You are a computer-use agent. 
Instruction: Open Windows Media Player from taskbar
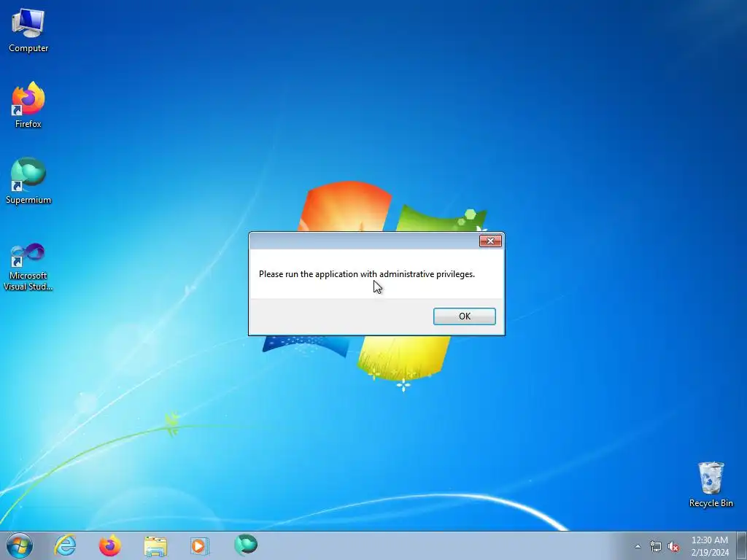(200, 545)
